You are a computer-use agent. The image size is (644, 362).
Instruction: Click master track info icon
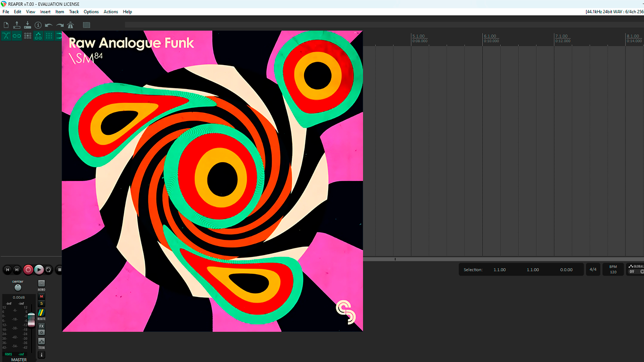click(41, 355)
